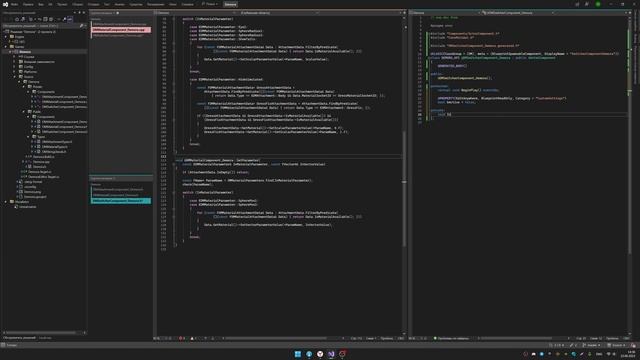The height and width of the screenshot is (360, 640).
Task: Open the Git menu
Action: click(x=50, y=4)
